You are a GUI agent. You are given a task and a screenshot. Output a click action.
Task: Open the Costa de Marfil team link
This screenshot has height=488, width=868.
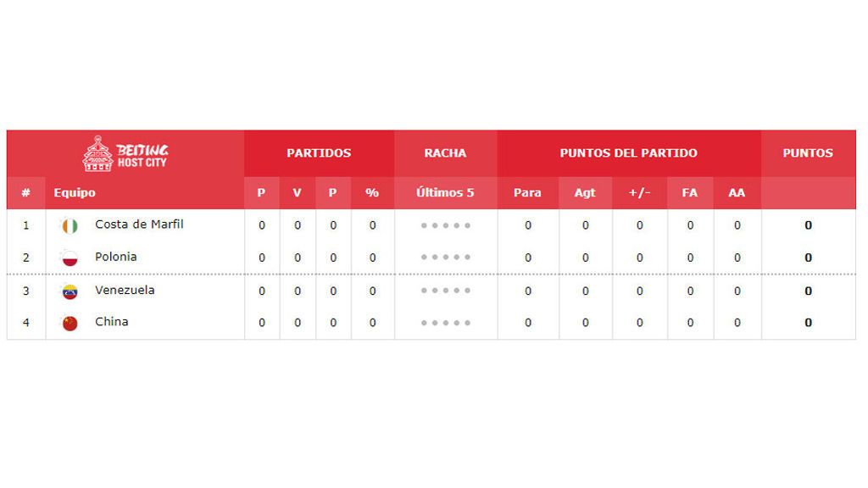coord(139,224)
